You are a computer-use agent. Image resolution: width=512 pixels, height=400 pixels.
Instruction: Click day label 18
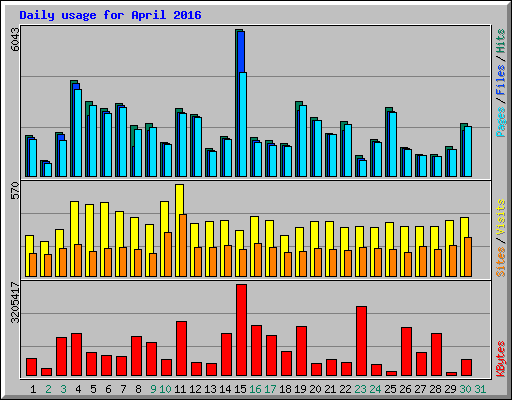(x=285, y=389)
